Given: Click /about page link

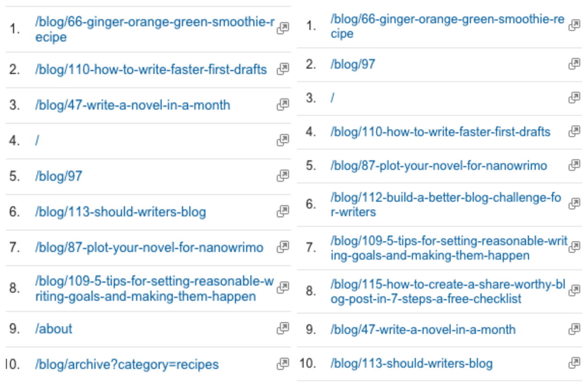Looking at the screenshot, I should (x=54, y=329).
